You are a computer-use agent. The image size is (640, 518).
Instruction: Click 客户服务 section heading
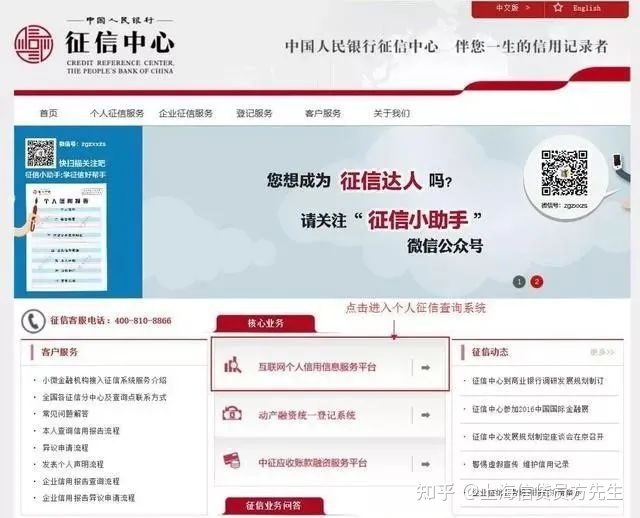(59, 352)
